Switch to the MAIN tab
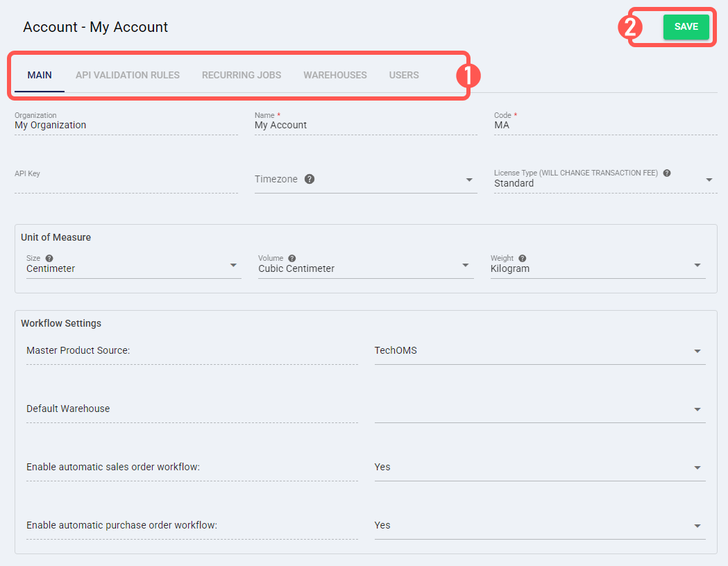 (40, 75)
